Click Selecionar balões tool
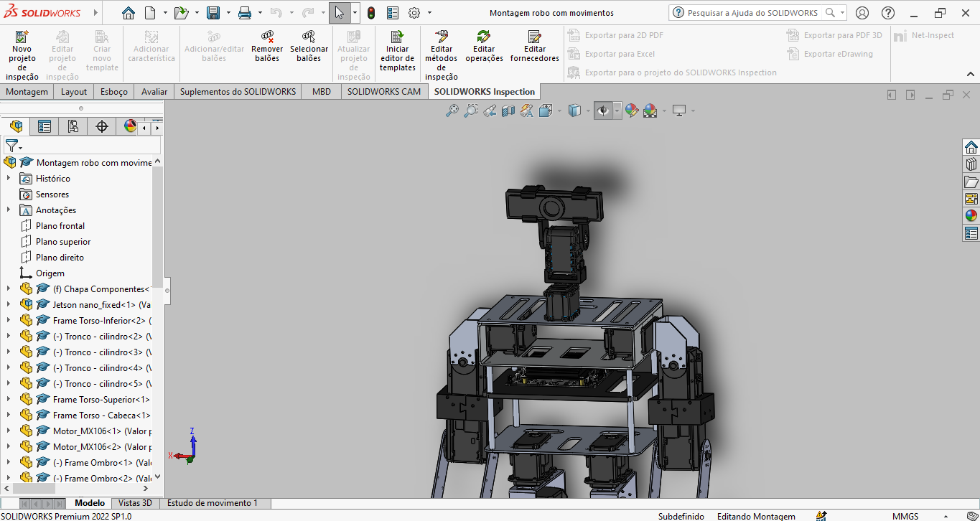 pyautogui.click(x=309, y=46)
